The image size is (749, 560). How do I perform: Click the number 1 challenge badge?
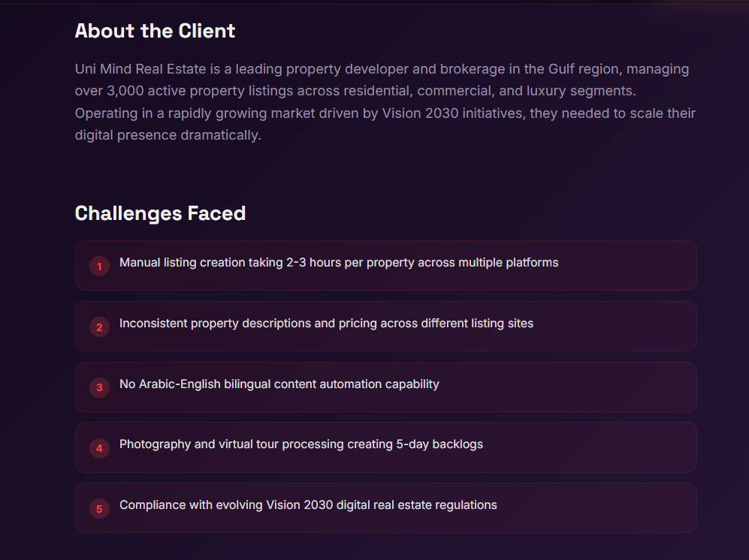(x=99, y=266)
